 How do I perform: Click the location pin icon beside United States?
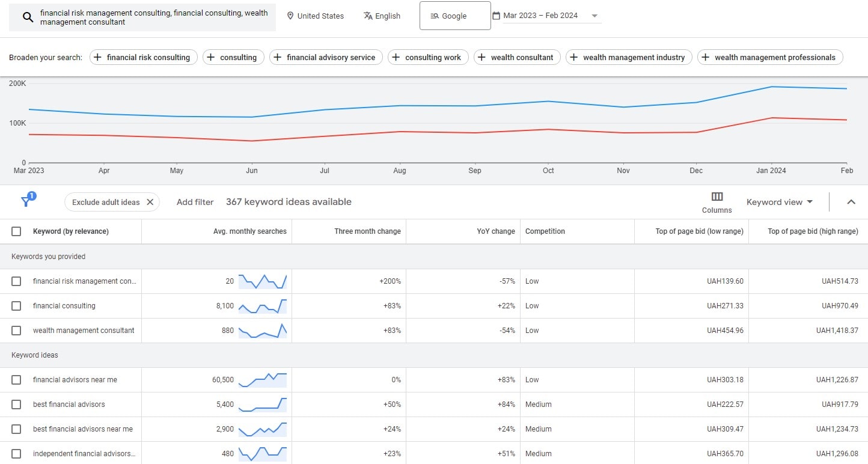290,16
